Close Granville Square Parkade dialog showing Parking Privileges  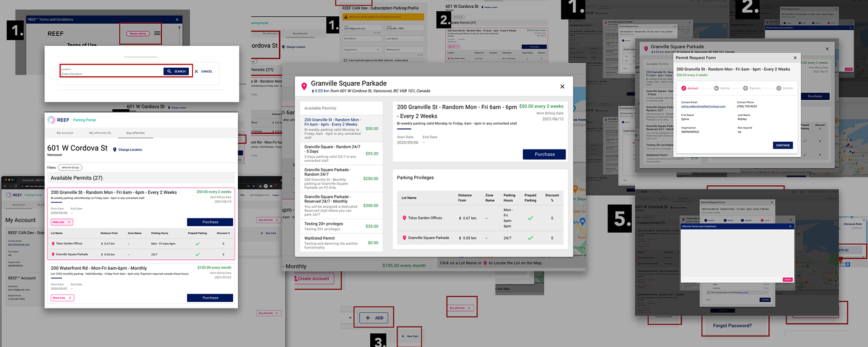pos(562,86)
